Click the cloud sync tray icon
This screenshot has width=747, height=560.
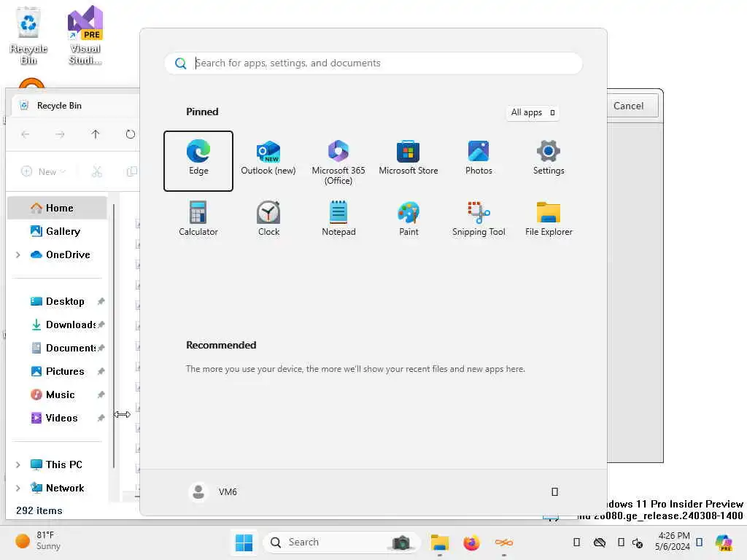(600, 542)
